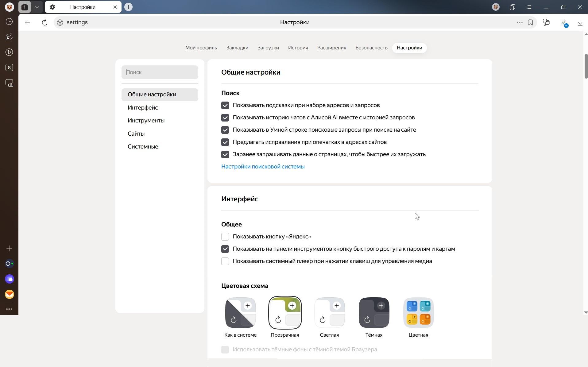Screen dimensions: 588x367
Task: Open the three-dots menu in address bar
Action: coord(519,22)
